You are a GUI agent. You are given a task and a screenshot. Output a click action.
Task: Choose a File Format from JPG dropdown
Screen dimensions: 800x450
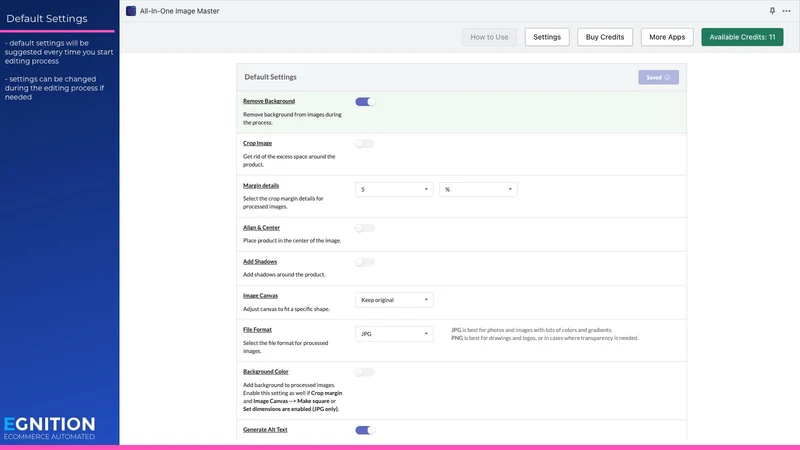tap(394, 334)
